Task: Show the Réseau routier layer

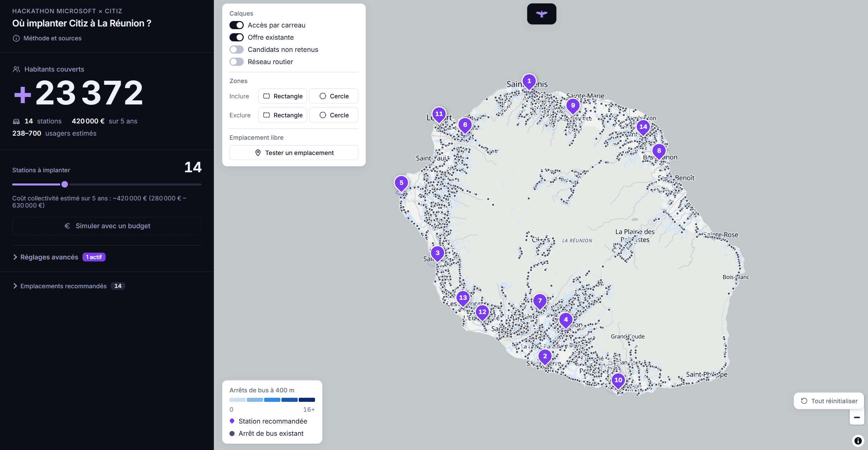Action: tap(237, 62)
